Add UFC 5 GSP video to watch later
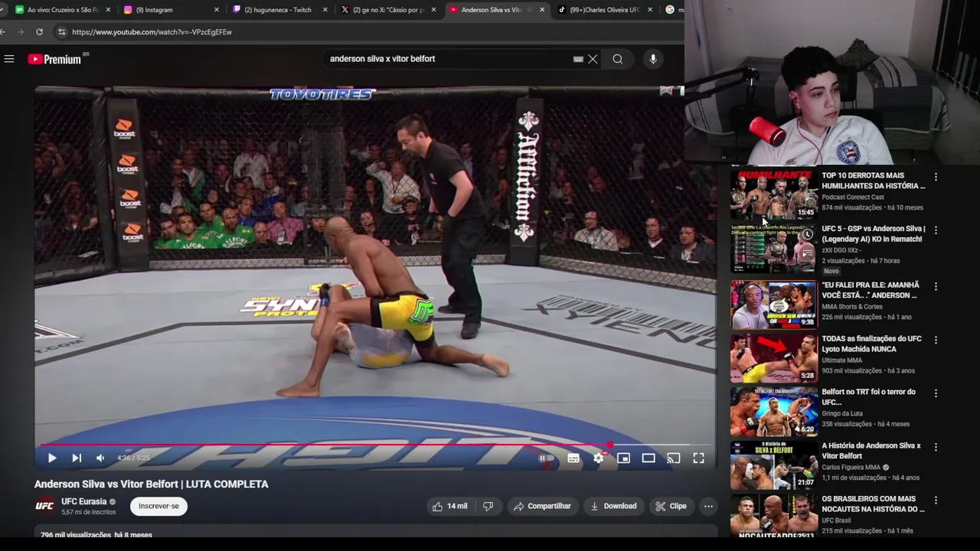 [807, 235]
